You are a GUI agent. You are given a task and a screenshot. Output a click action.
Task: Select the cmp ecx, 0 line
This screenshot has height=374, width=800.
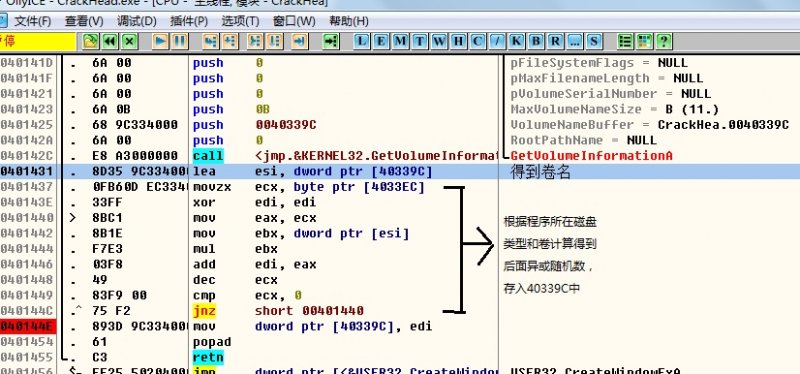coord(247,295)
